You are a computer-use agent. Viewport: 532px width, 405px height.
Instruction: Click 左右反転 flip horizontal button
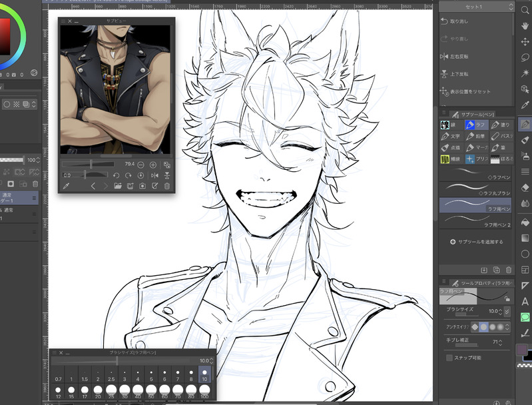pos(454,57)
